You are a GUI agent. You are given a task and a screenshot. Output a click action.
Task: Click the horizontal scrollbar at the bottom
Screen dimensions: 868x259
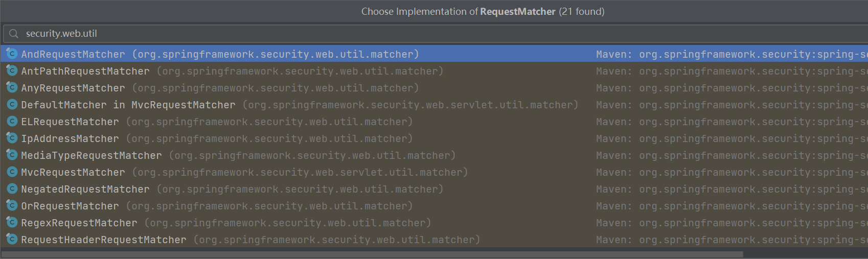[372, 254]
